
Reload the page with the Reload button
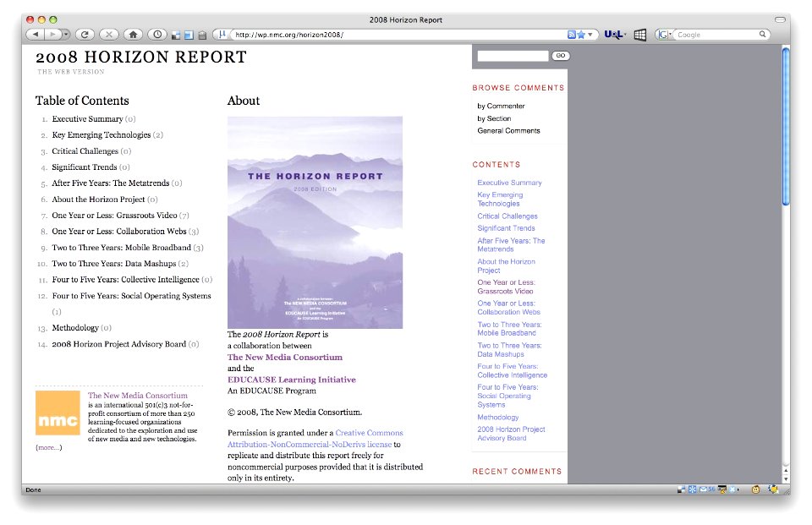[x=85, y=35]
